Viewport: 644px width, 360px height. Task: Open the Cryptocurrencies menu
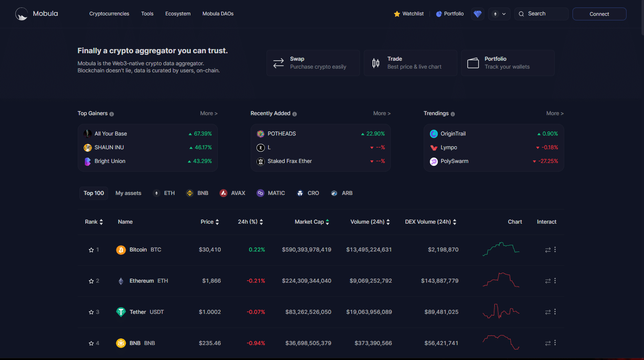coord(109,14)
